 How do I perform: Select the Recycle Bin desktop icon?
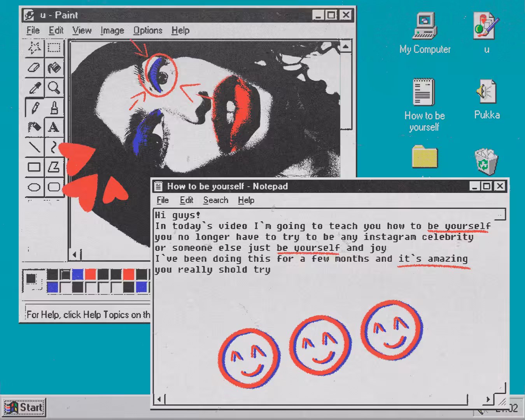point(486,162)
